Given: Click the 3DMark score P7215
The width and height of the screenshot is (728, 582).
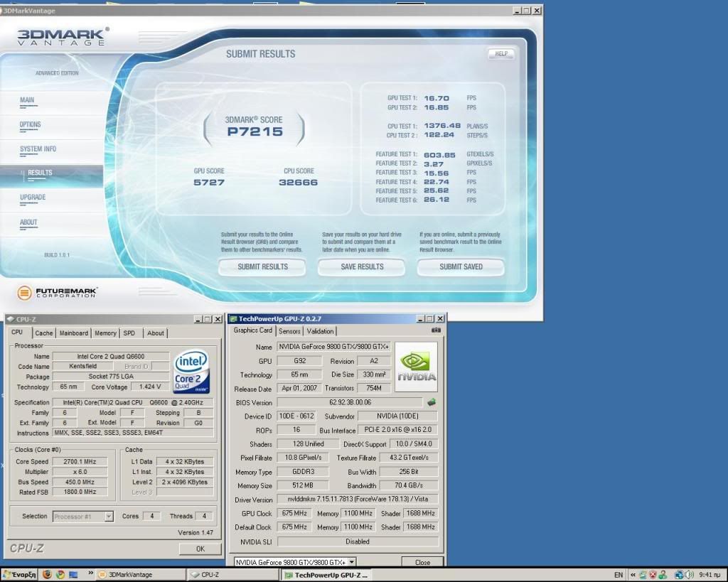Looking at the screenshot, I should tap(255, 131).
